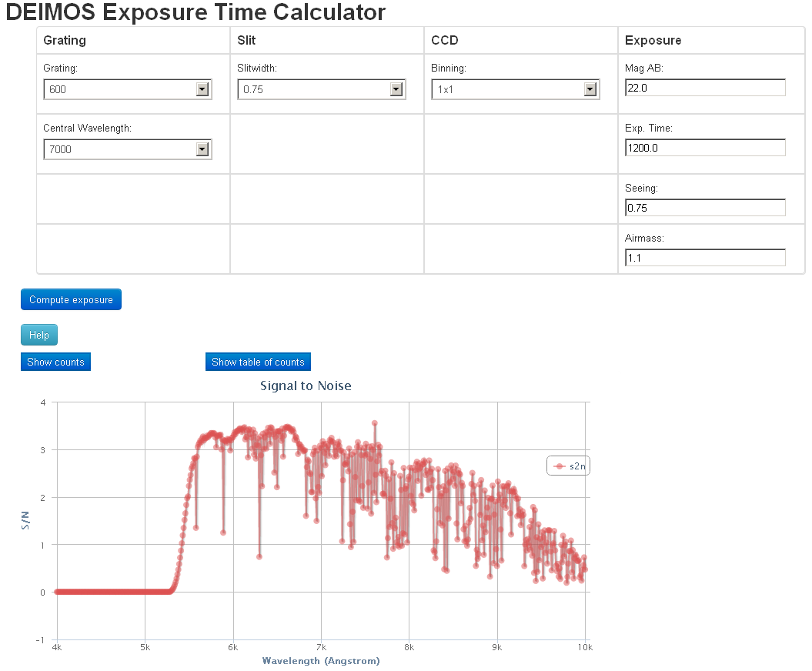The width and height of the screenshot is (812, 671).
Task: Open the Grating dropdown showing 600
Action: (x=128, y=89)
